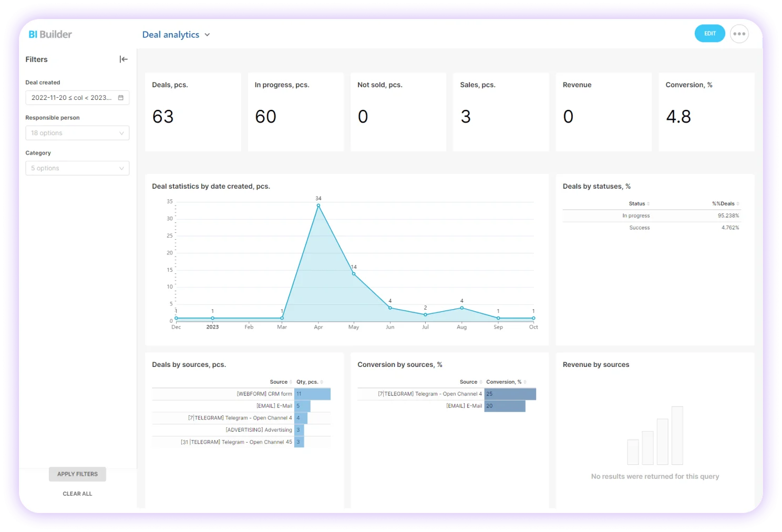
Task: Click the EDIT button
Action: click(x=709, y=34)
